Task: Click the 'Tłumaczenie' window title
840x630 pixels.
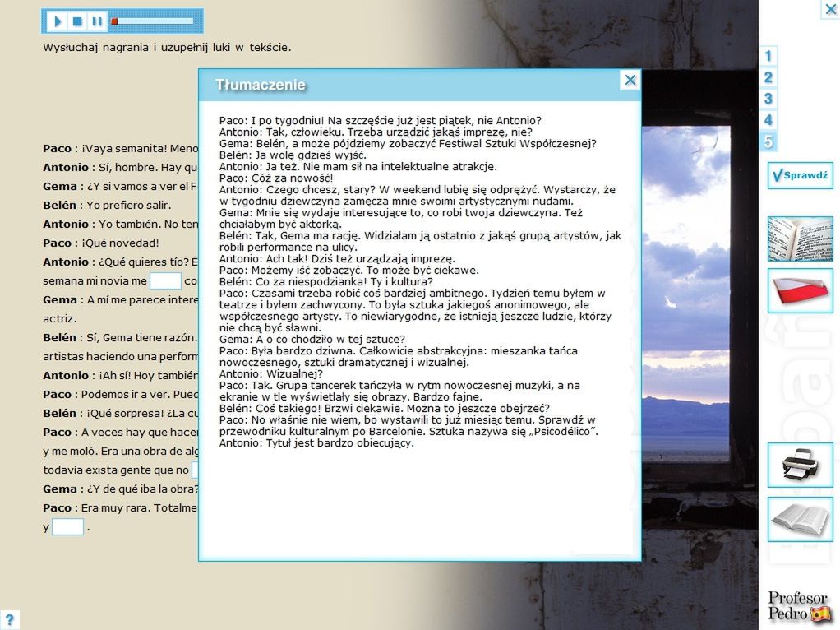Action: tap(261, 85)
